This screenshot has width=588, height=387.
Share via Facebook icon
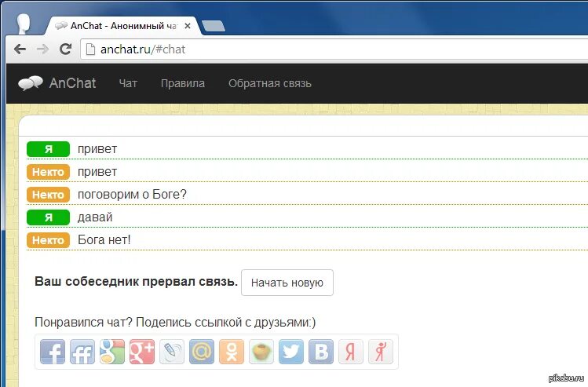53,352
